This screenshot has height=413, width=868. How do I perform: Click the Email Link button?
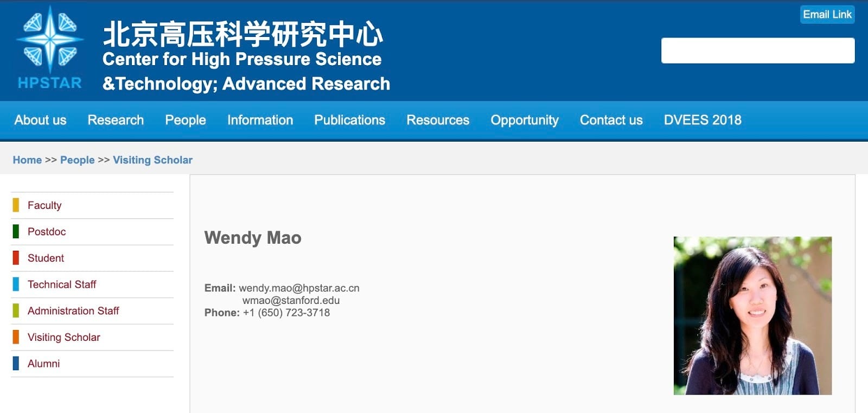[x=827, y=15]
